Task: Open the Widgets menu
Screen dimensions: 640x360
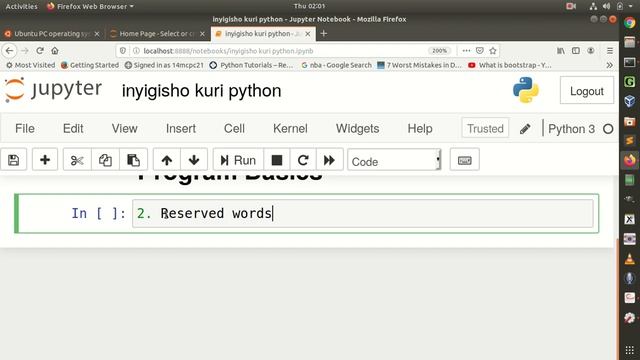Action: coord(358,129)
